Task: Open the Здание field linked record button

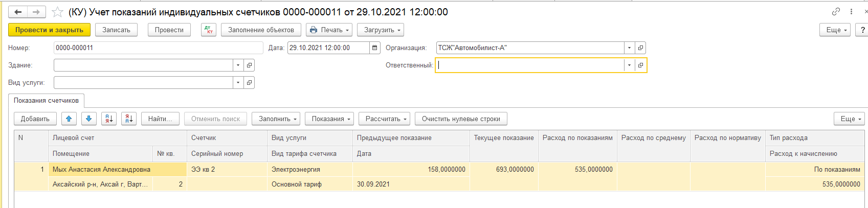Action: (249, 65)
